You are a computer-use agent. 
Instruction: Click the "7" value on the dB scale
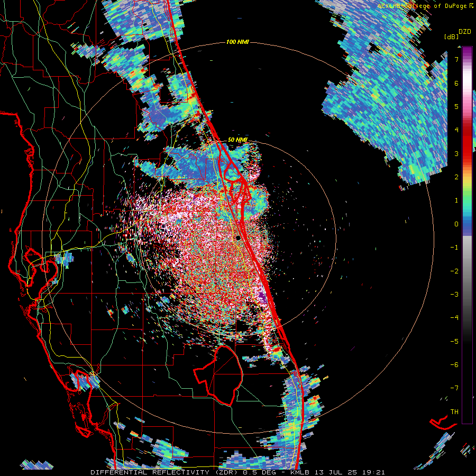pyautogui.click(x=456, y=59)
